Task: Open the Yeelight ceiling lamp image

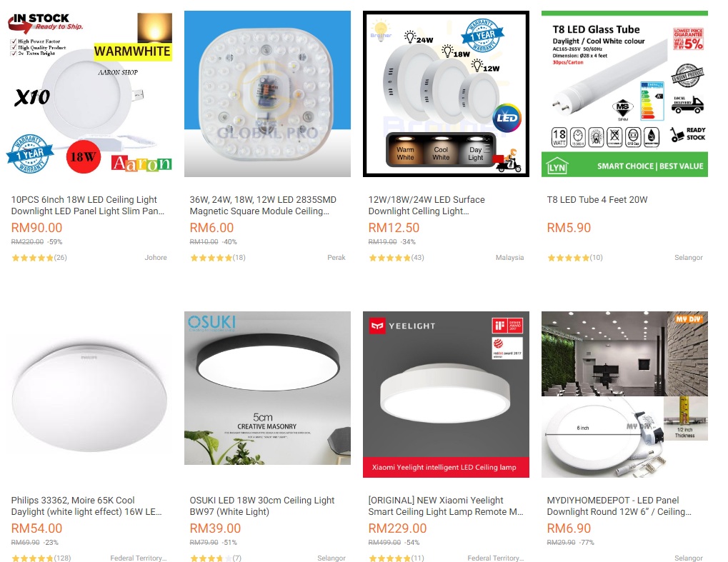Action: [x=447, y=394]
